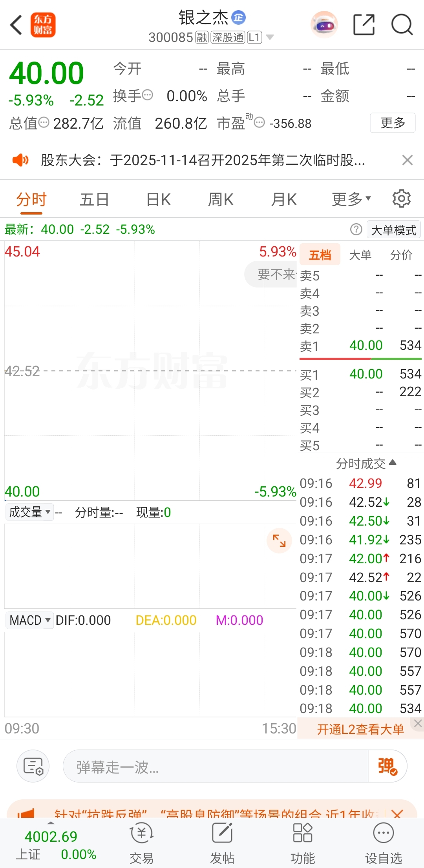
Task: Tap the promo banner megaphone icon
Action: tap(26, 813)
